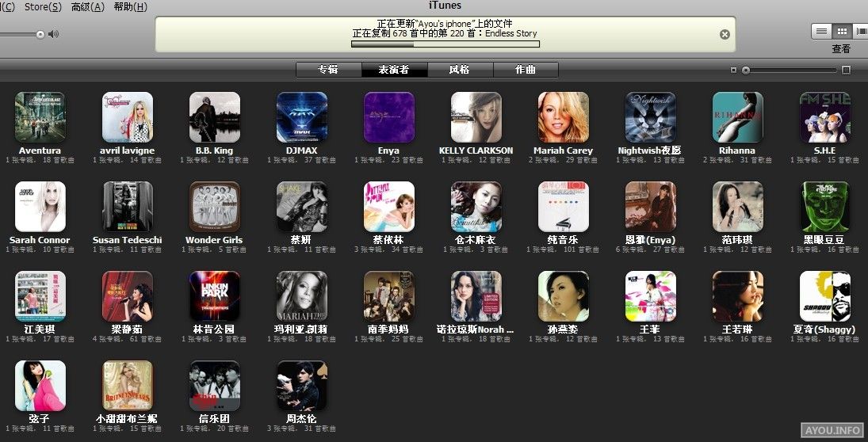Open the 恩雅(Enya) artist cover

(x=651, y=207)
